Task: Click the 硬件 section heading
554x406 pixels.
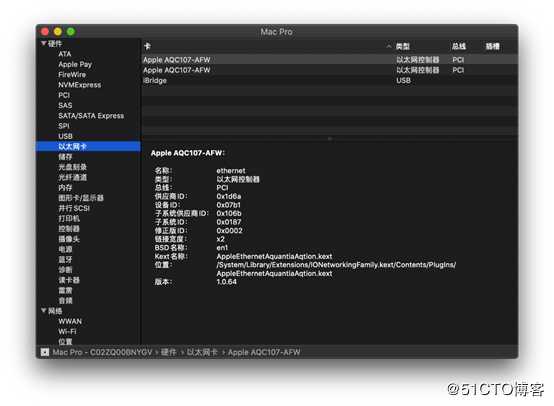Action: (x=55, y=43)
